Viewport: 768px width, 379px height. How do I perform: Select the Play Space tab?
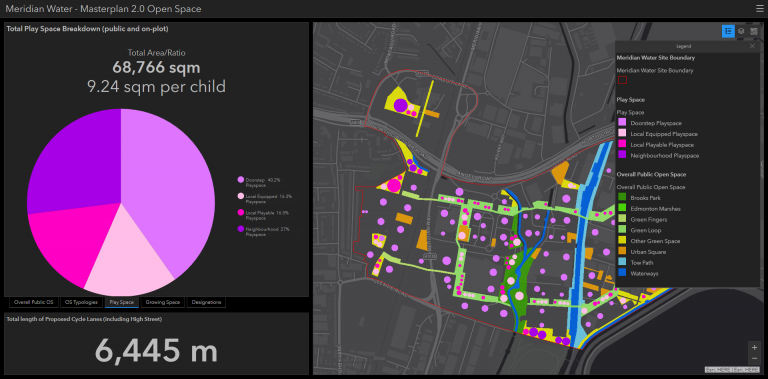pyautogui.click(x=121, y=302)
